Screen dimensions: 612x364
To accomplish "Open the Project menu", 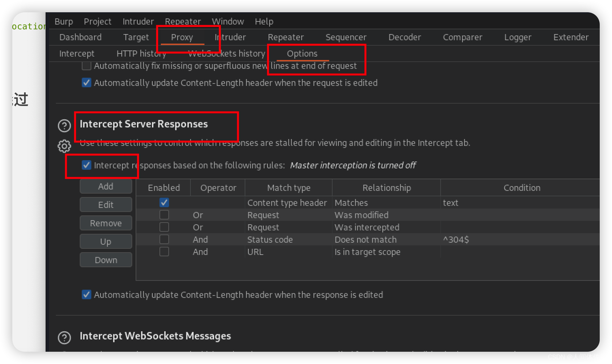I will tap(97, 21).
